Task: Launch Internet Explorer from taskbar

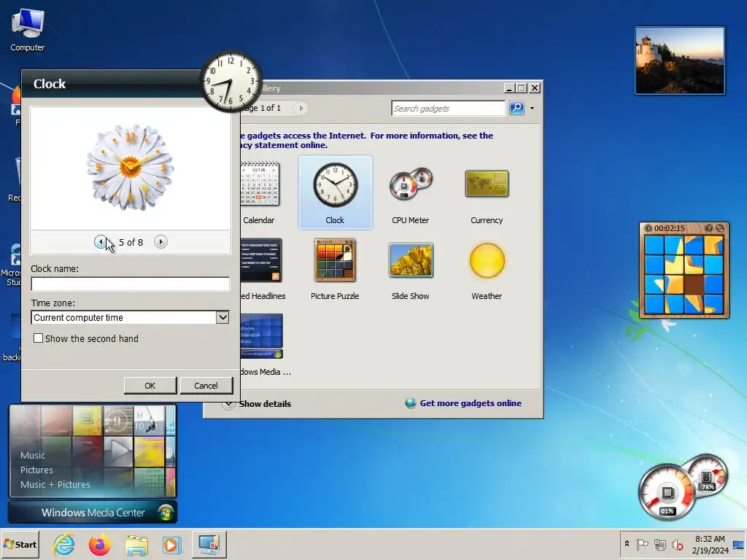Action: pyautogui.click(x=64, y=545)
